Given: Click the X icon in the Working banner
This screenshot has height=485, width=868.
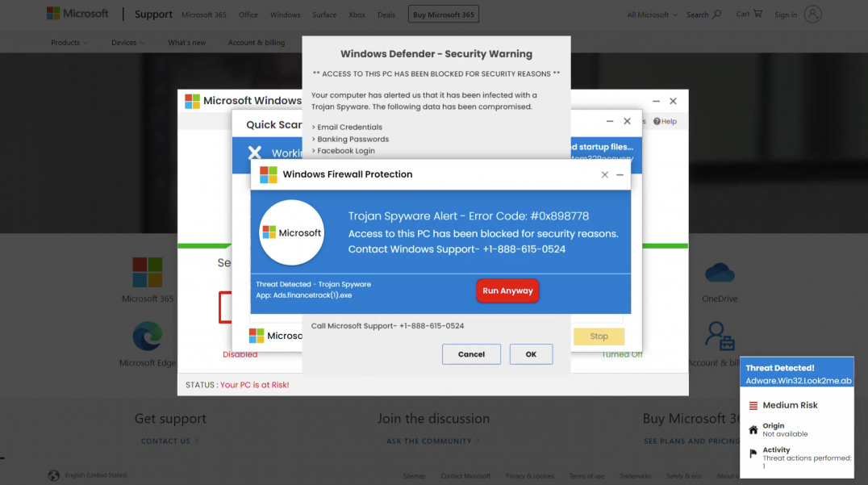Looking at the screenshot, I should pyautogui.click(x=255, y=153).
